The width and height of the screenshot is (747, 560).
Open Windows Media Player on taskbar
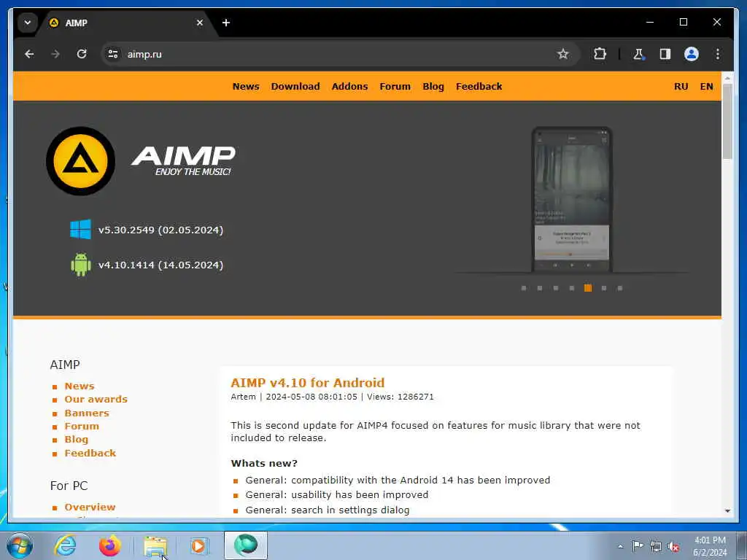[x=198, y=545]
